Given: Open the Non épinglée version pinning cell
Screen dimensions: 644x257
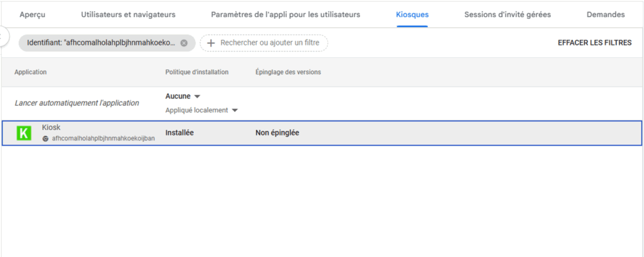Looking at the screenshot, I should [x=277, y=133].
